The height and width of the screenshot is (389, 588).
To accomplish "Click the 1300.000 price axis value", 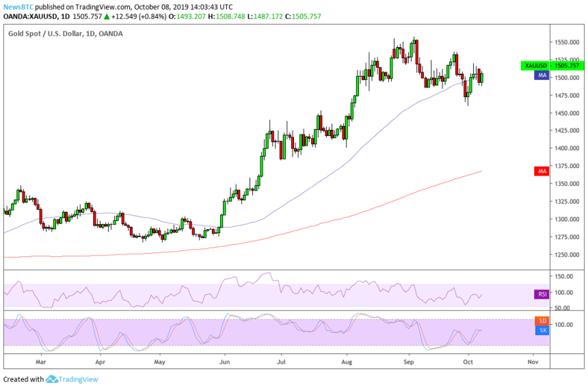I will point(567,219).
